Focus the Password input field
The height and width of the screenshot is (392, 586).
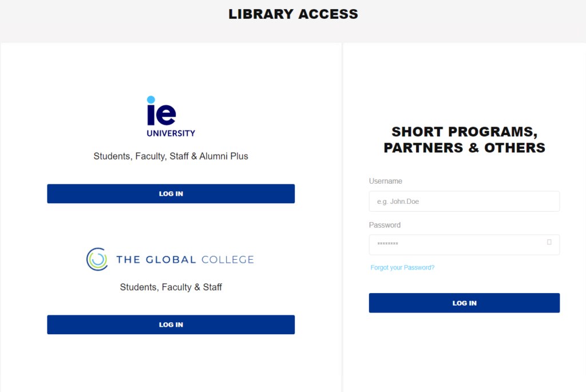[x=464, y=244]
